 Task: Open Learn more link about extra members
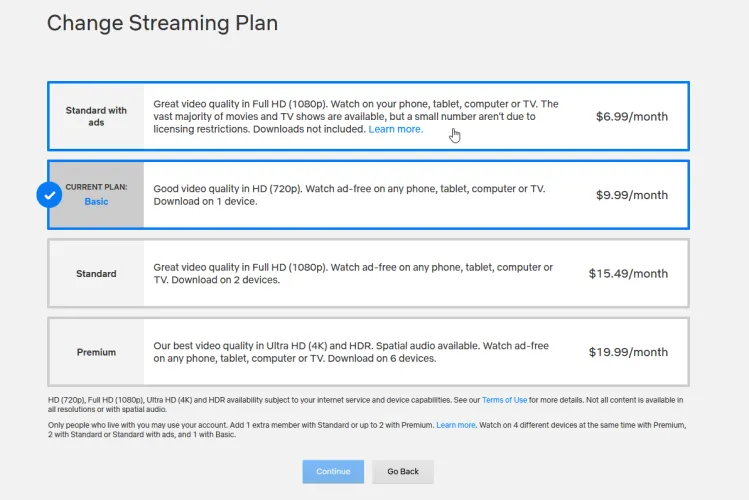456,425
